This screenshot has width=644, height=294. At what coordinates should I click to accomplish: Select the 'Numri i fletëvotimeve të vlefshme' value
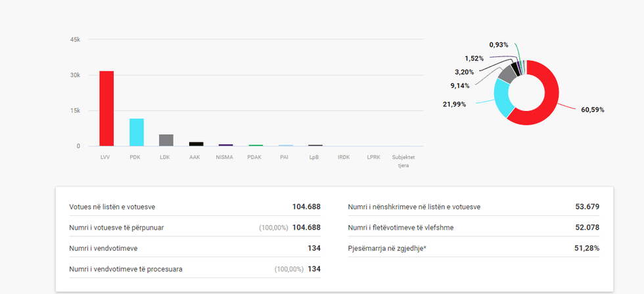(x=587, y=228)
